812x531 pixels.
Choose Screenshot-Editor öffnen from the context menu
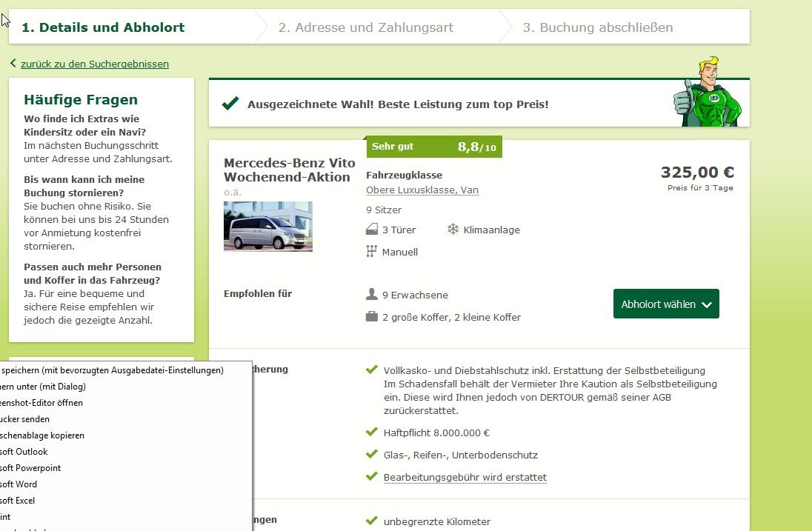pos(41,403)
